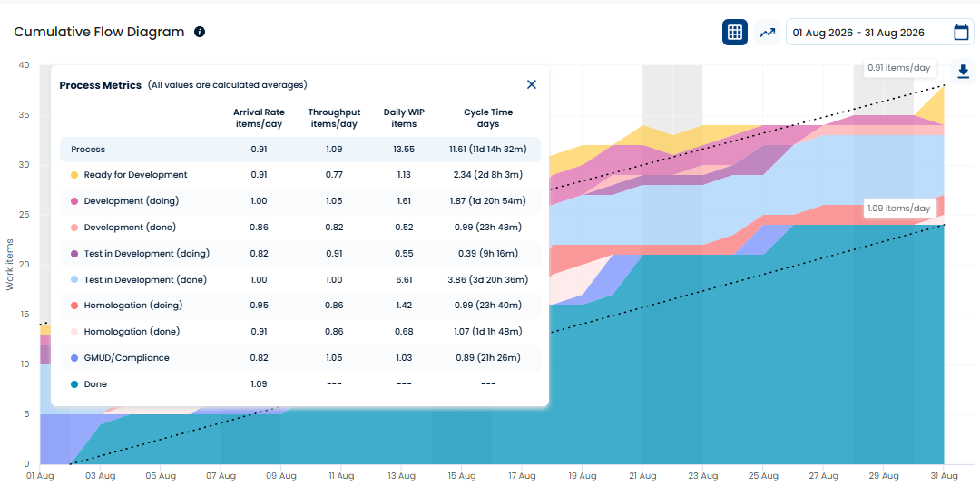Toggle the trend lines chart button
The width and height of the screenshot is (980, 495).
click(x=767, y=33)
